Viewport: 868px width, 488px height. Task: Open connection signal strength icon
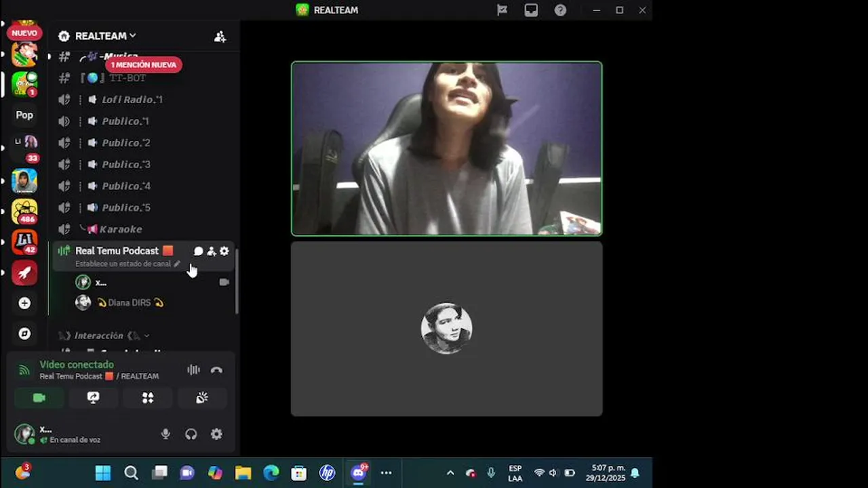(24, 370)
